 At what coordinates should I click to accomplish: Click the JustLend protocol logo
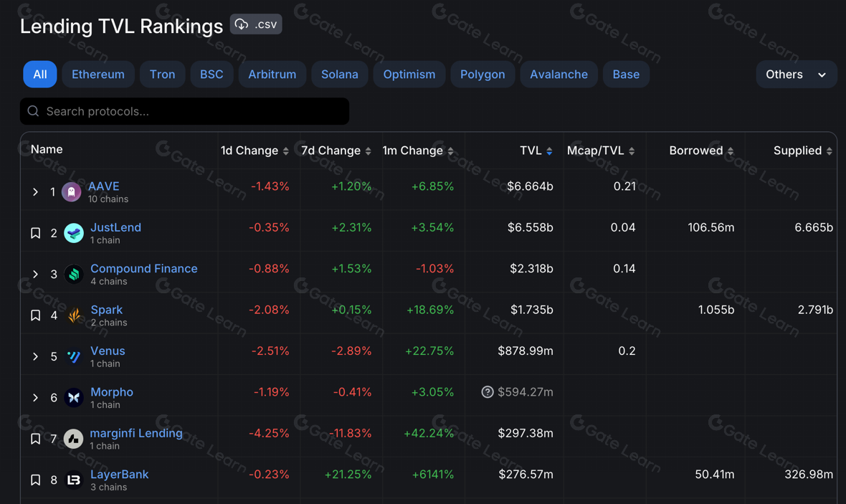pos(74,233)
